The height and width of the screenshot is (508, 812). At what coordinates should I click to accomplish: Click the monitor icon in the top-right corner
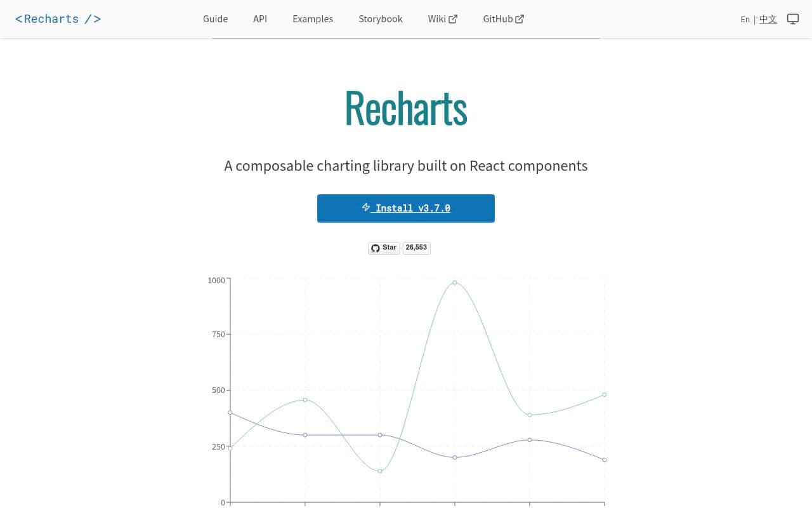click(x=792, y=19)
